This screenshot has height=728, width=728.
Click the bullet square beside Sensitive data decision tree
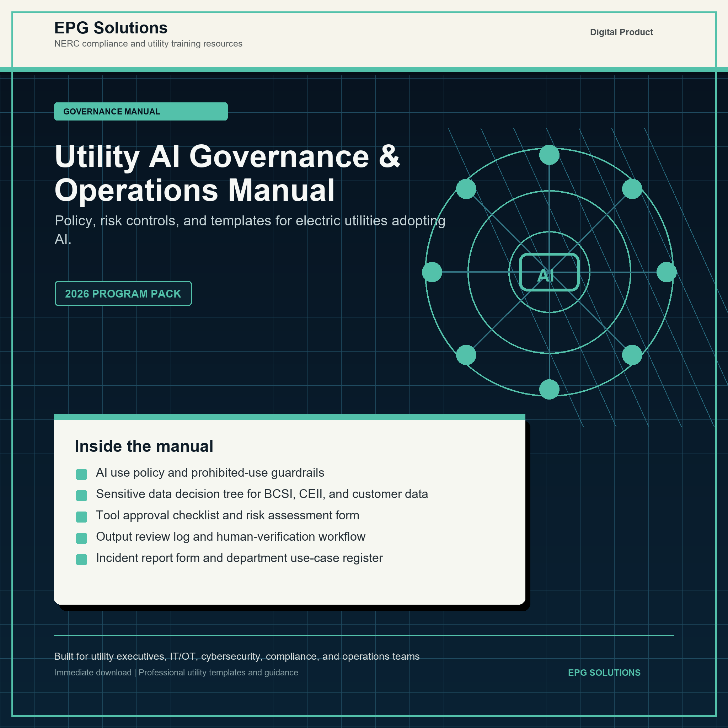(x=81, y=496)
